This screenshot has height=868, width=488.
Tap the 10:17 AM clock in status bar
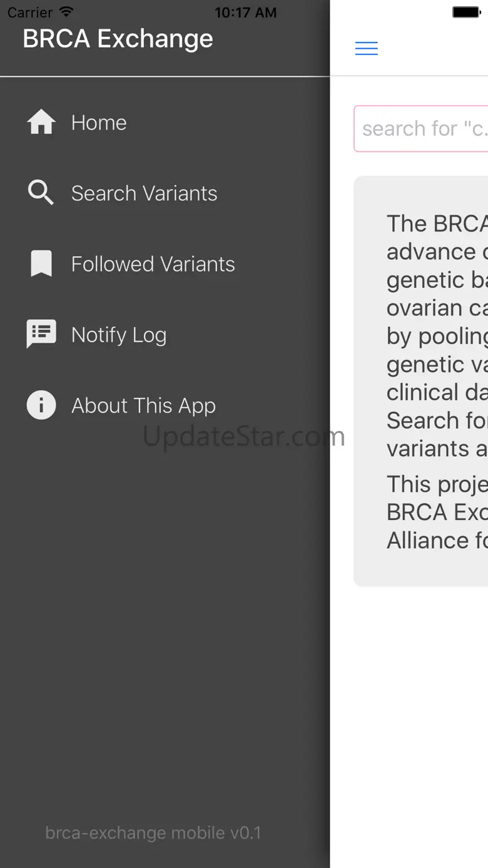tap(245, 12)
